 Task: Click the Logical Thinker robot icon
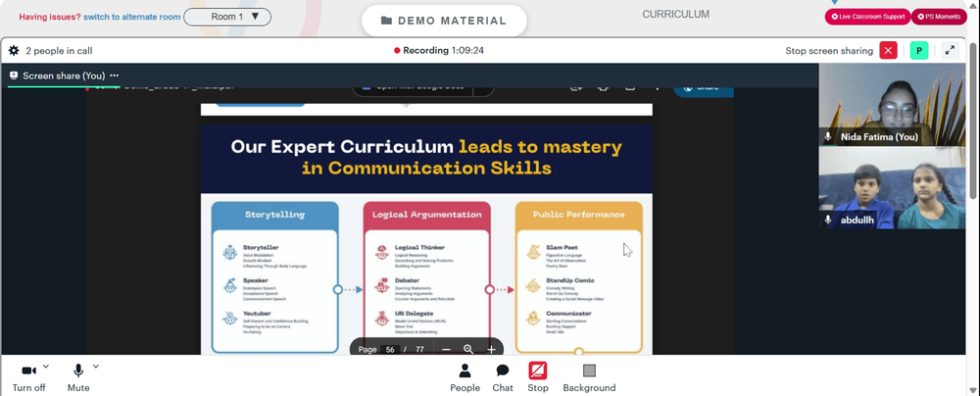[382, 252]
